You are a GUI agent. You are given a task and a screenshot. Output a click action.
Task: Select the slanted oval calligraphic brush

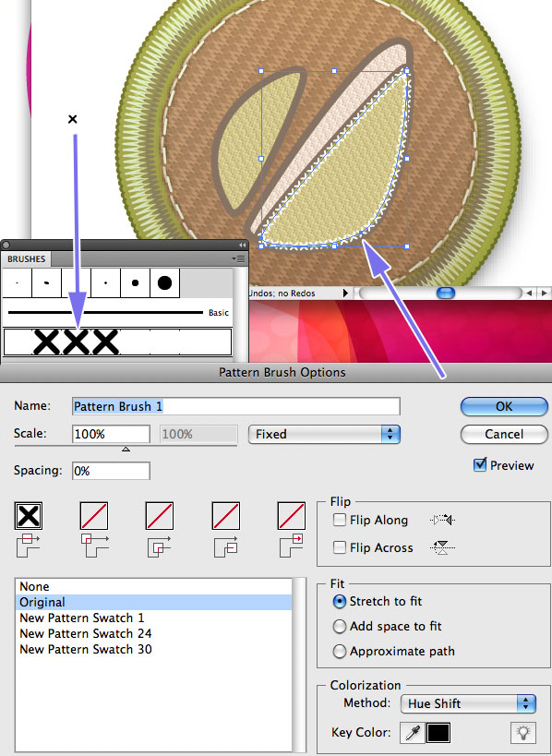click(47, 283)
